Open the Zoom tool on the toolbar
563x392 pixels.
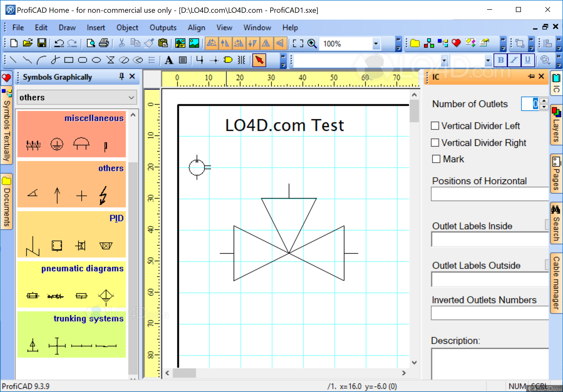point(312,43)
